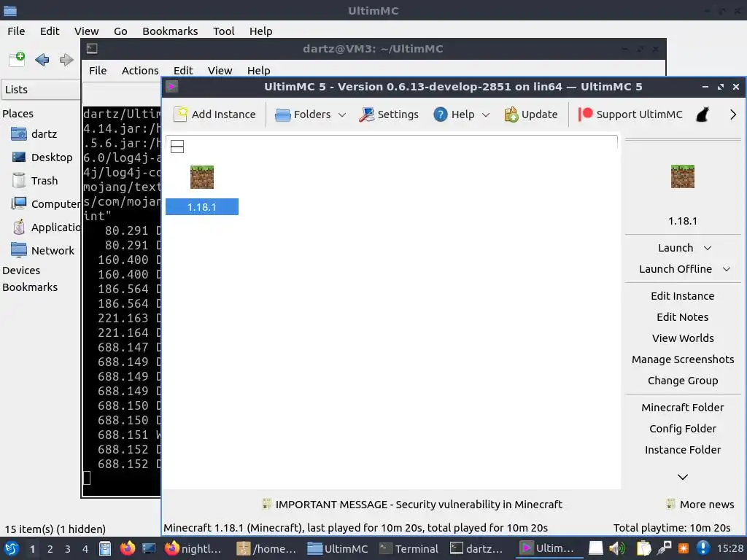Open the Instance Folder

683,450
